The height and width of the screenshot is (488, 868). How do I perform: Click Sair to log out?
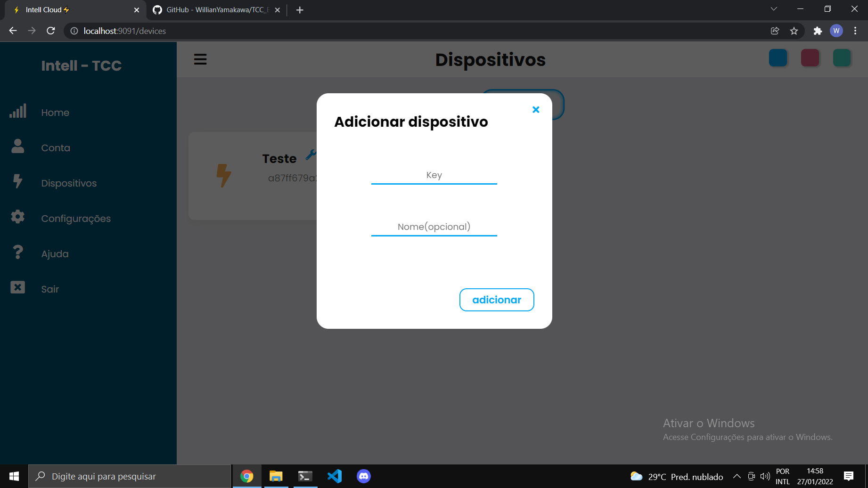tap(50, 289)
